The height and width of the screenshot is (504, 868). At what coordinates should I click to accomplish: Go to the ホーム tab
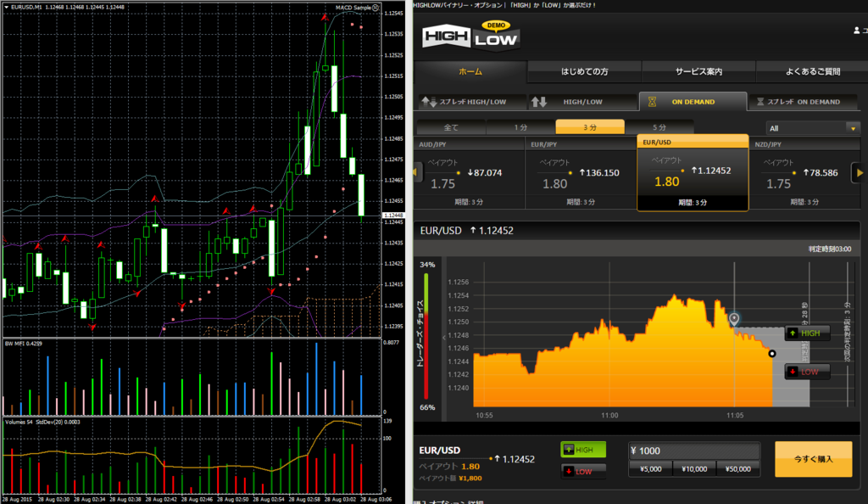(x=470, y=71)
